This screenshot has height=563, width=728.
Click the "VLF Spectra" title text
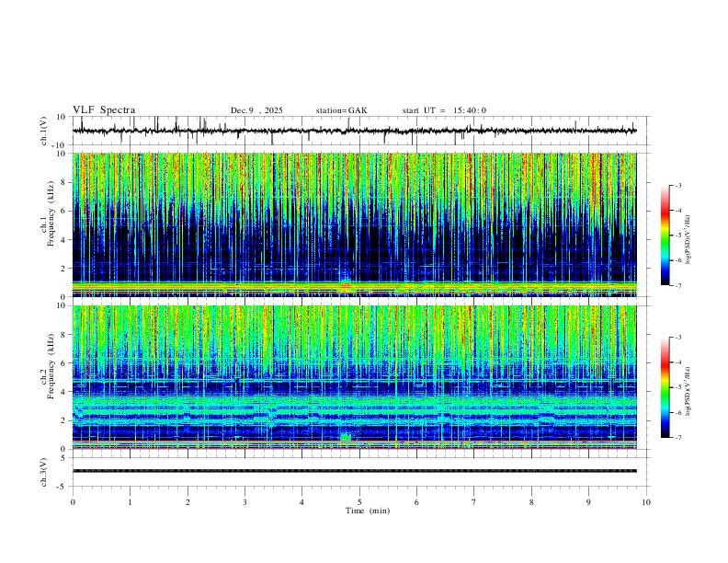pos(104,110)
